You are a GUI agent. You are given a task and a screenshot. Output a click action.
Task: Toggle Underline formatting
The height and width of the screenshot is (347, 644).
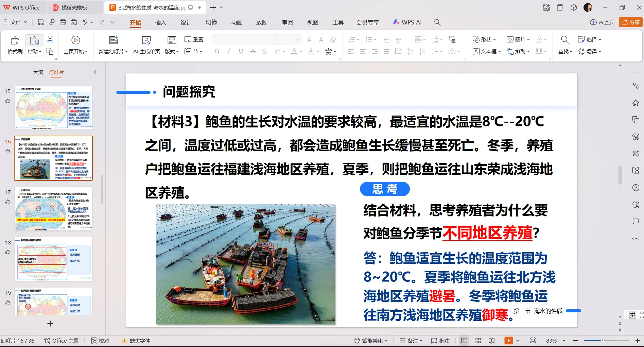(241, 51)
